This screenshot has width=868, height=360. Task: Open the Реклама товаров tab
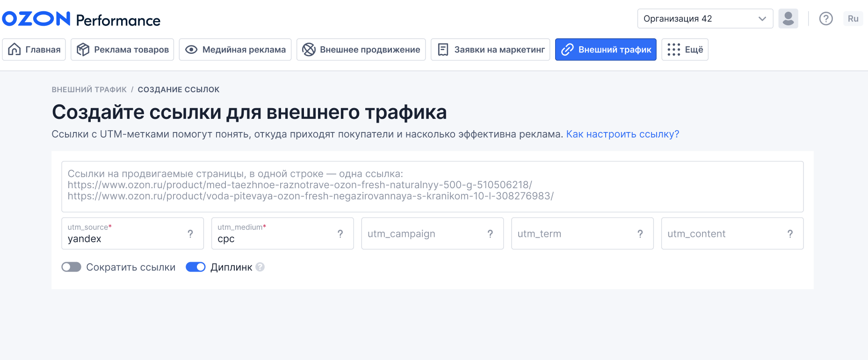(x=123, y=50)
